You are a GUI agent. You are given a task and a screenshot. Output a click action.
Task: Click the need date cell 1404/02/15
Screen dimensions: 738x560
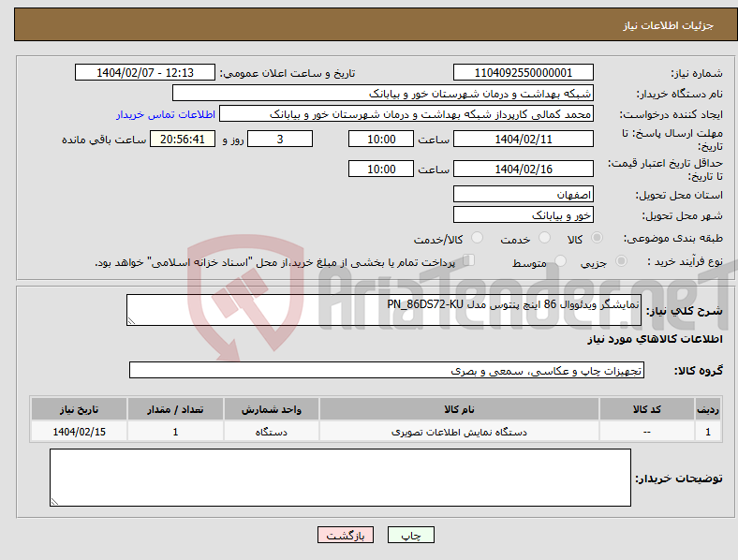pos(79,432)
